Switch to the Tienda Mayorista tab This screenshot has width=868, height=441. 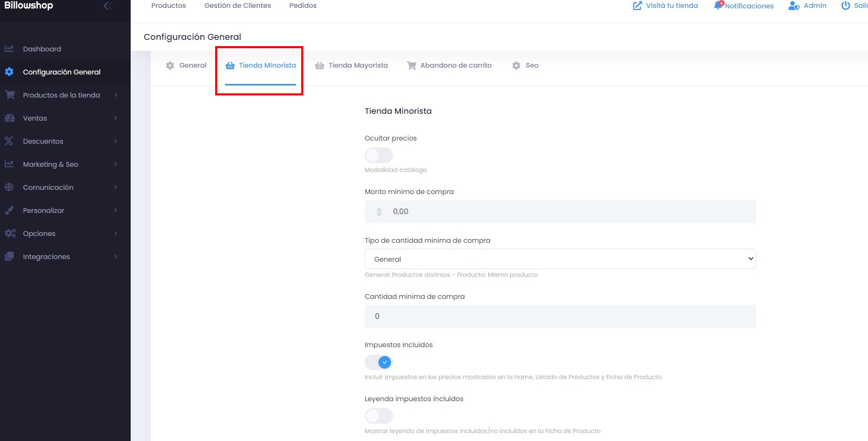(x=351, y=66)
